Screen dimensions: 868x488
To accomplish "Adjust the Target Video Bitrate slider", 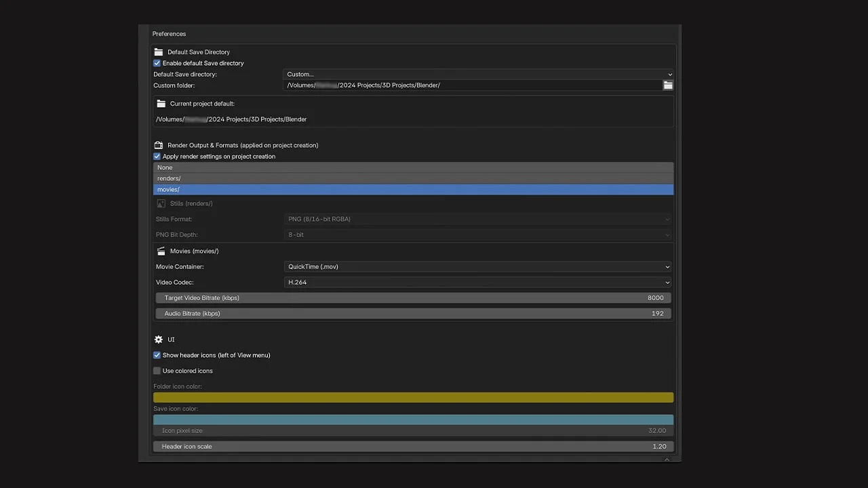I will (413, 298).
